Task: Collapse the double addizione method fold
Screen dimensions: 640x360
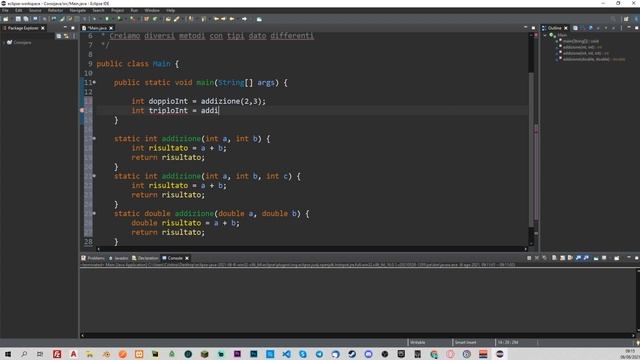Action: click(x=94, y=213)
